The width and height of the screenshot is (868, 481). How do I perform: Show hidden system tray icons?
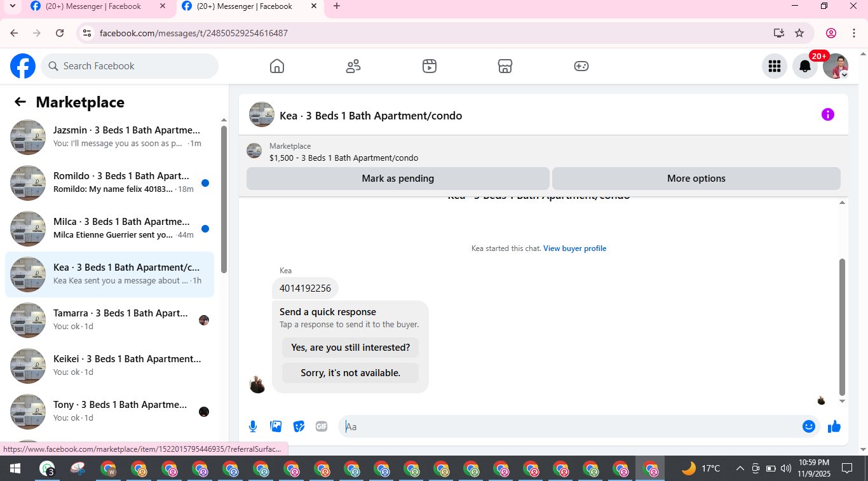click(740, 469)
